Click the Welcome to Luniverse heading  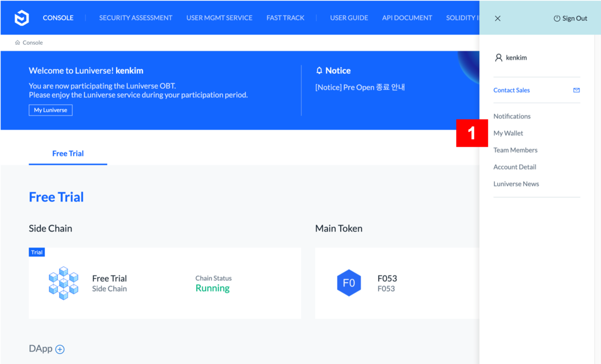(x=86, y=71)
